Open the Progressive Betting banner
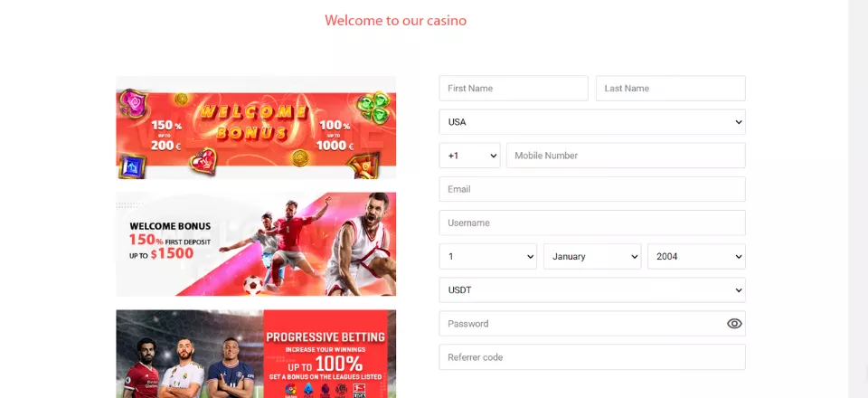Viewport: 868px width, 398px height. click(x=256, y=354)
